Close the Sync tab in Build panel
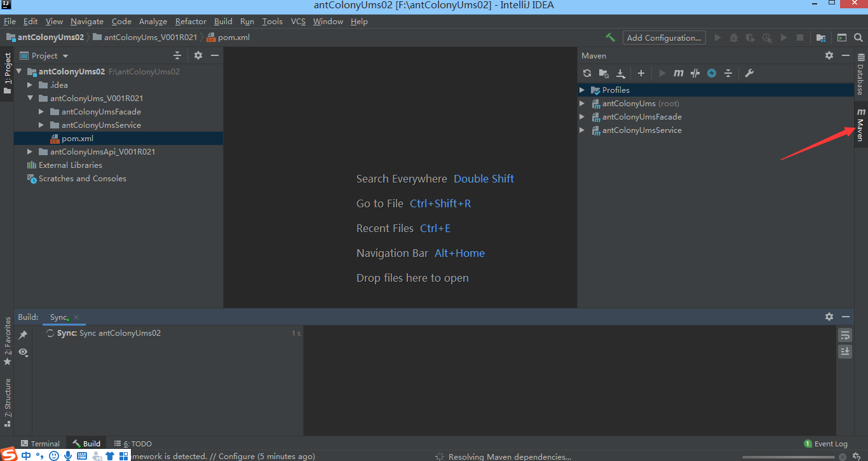This screenshot has height=461, width=868. (x=76, y=317)
